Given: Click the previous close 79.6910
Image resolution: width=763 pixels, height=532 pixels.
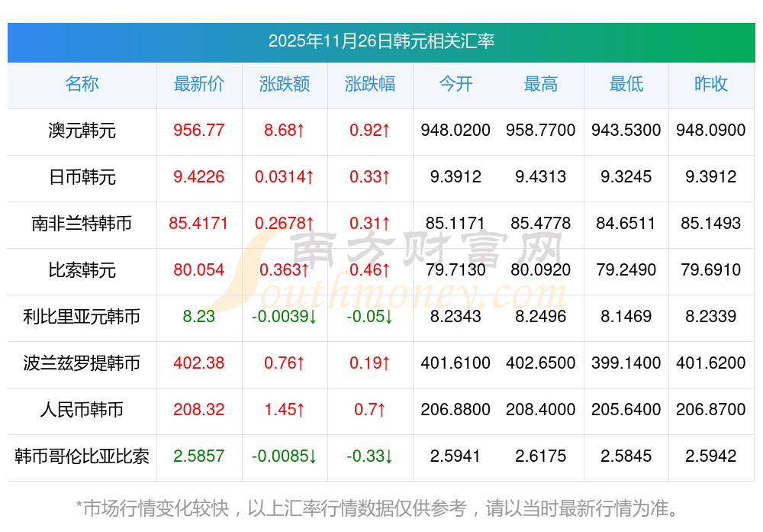Looking at the screenshot, I should 711,269.
